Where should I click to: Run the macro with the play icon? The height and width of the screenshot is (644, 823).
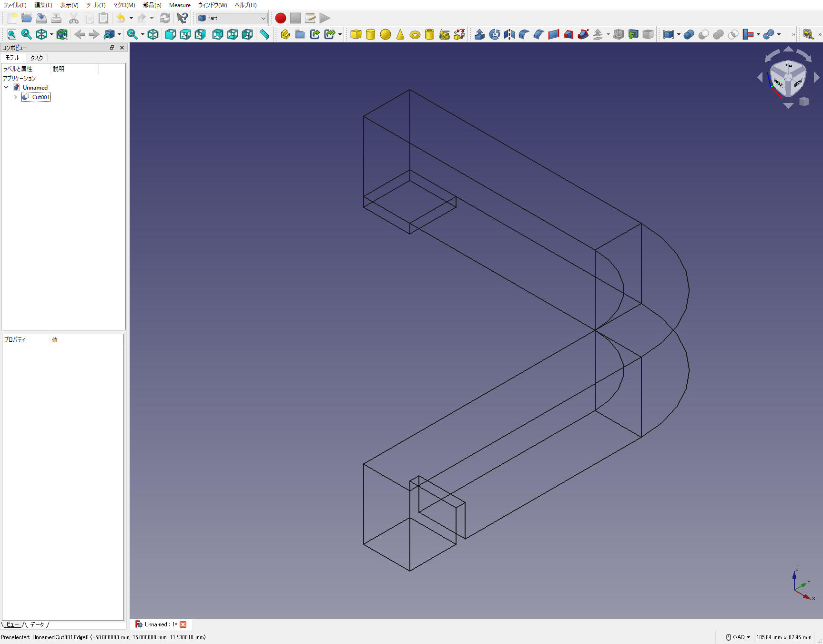[325, 18]
